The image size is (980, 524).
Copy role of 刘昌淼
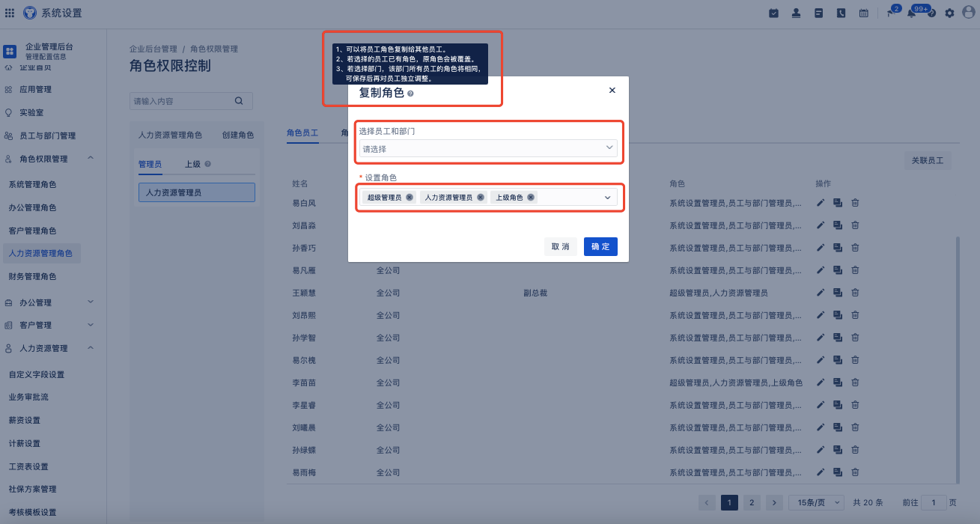point(838,225)
